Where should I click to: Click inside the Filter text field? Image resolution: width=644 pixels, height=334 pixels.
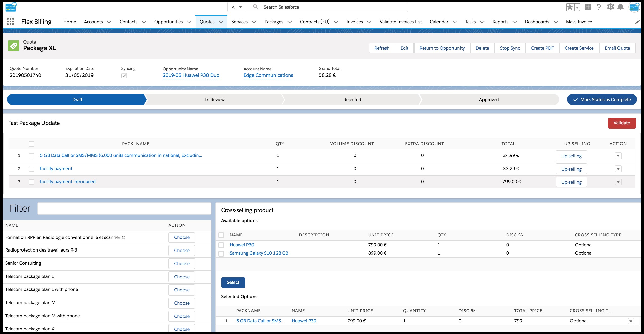point(124,208)
